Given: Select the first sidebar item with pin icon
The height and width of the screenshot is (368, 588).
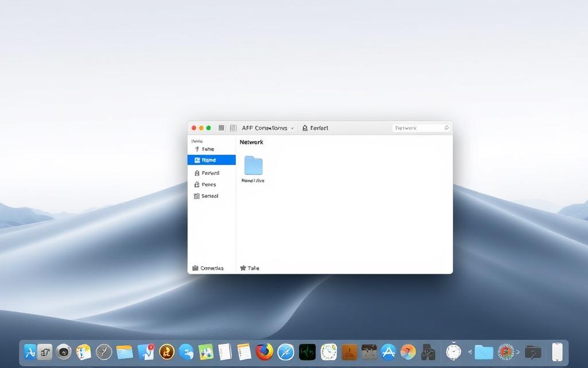Looking at the screenshot, I should pos(207,149).
